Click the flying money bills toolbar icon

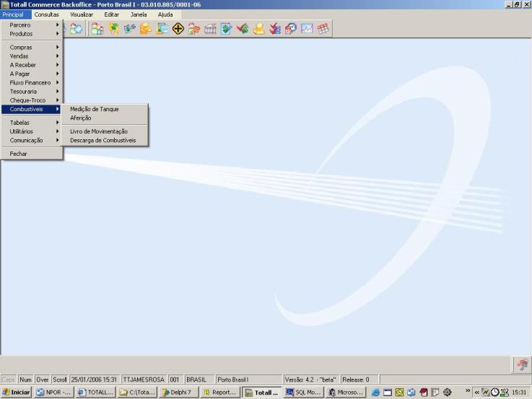pos(130,29)
